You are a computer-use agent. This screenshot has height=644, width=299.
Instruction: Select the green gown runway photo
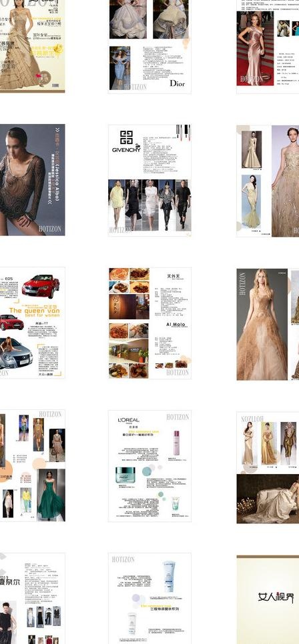[x=51, y=495]
